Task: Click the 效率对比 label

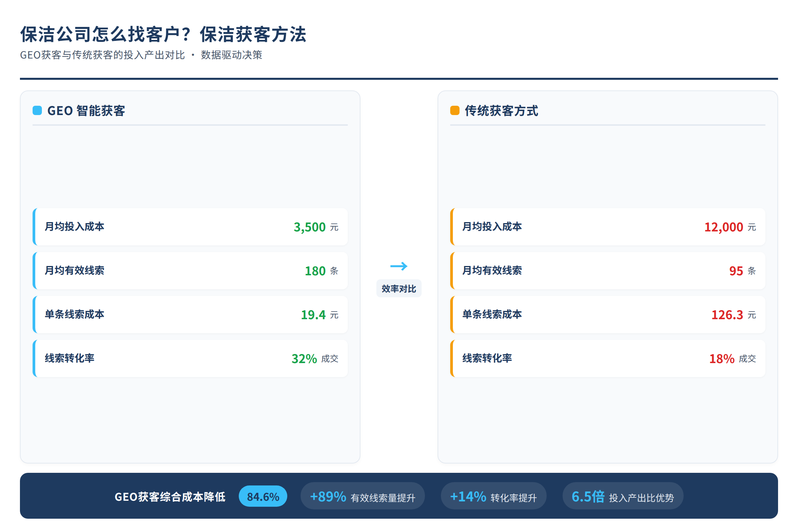Action: [x=399, y=288]
